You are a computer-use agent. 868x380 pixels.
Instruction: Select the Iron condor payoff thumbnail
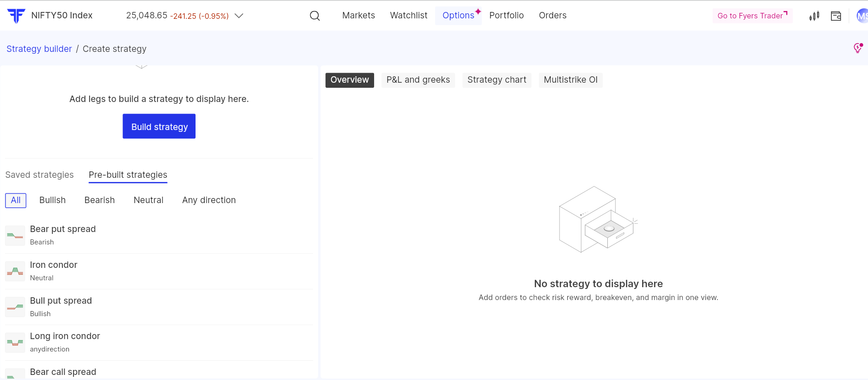[15, 271]
